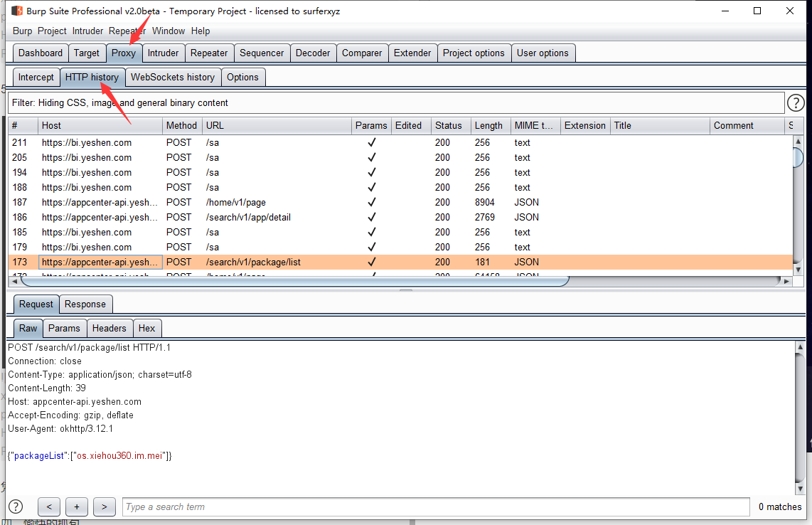Open Project options tab

click(474, 53)
